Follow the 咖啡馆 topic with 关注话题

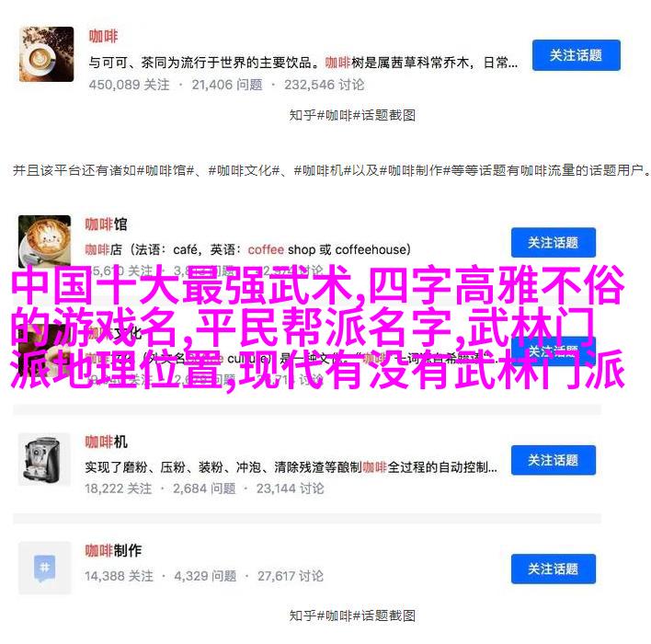point(553,243)
